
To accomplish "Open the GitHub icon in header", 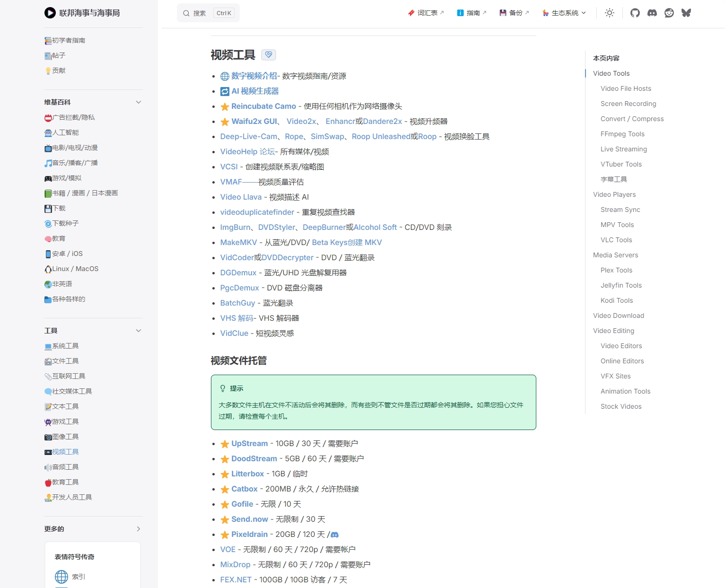I will tap(635, 13).
